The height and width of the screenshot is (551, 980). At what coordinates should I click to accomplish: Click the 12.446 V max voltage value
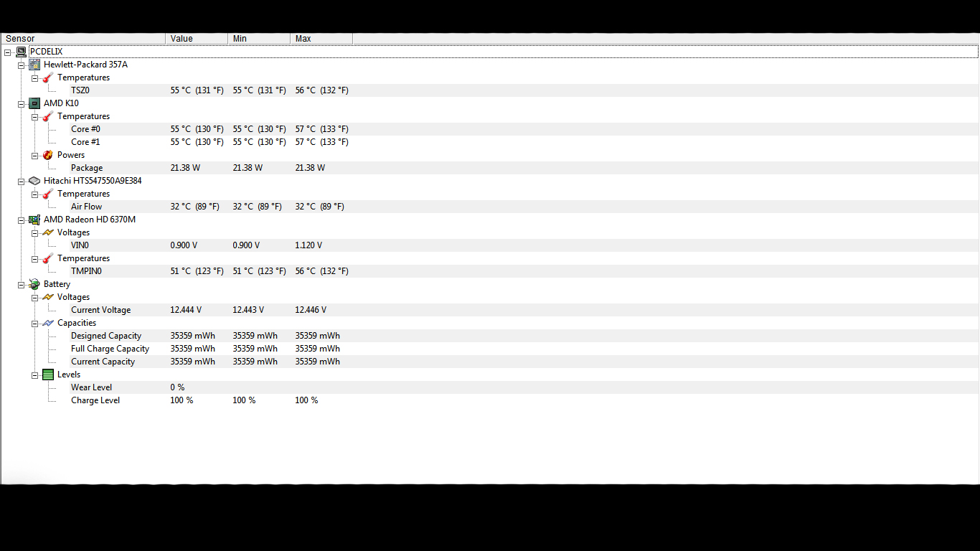click(311, 310)
